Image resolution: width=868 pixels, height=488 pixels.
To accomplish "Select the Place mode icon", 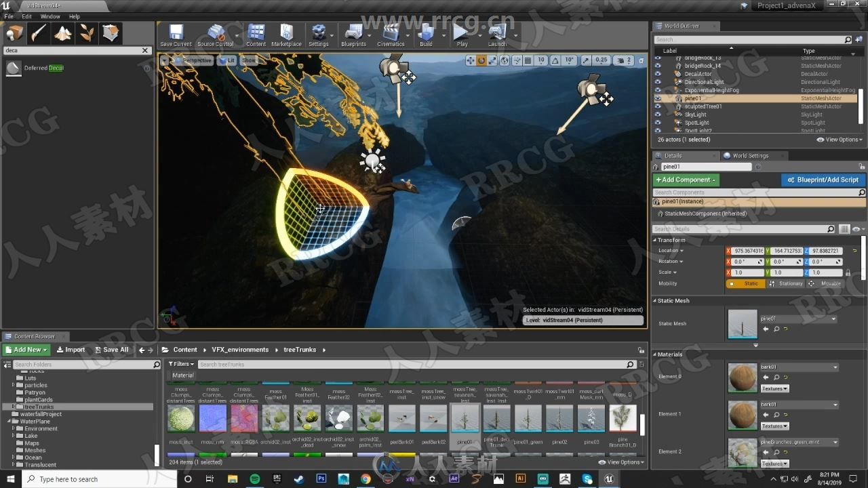I will coord(14,33).
